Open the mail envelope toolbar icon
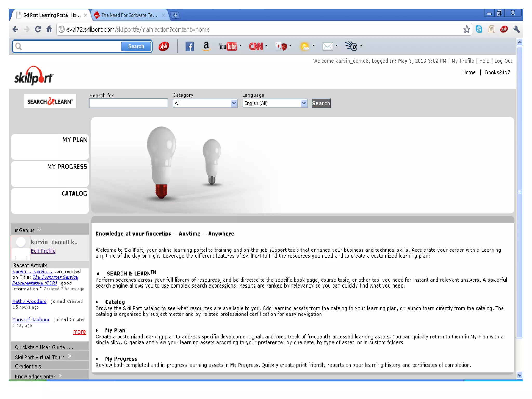 [x=327, y=46]
